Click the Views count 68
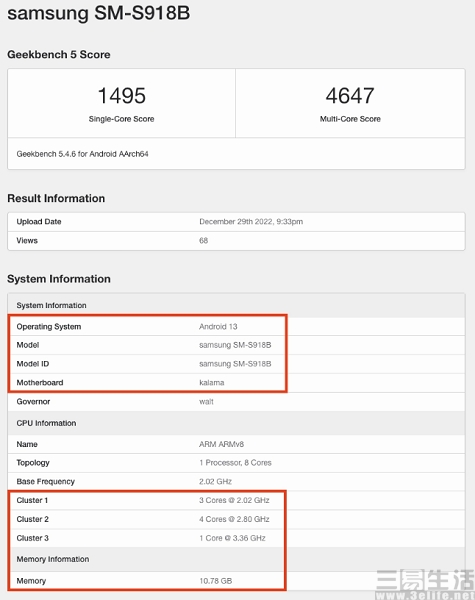Image resolution: width=475 pixels, height=600 pixels. coord(204,240)
